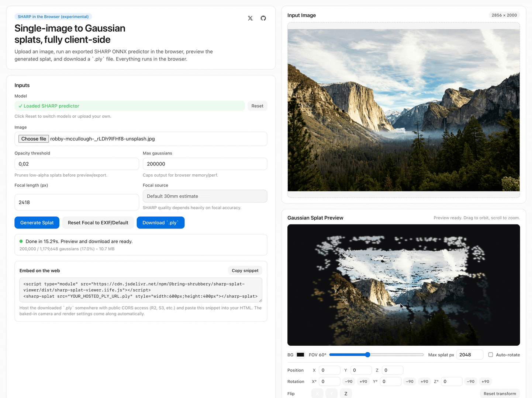Click the Input Image mountain preview
The image size is (532, 398).
coord(404,110)
